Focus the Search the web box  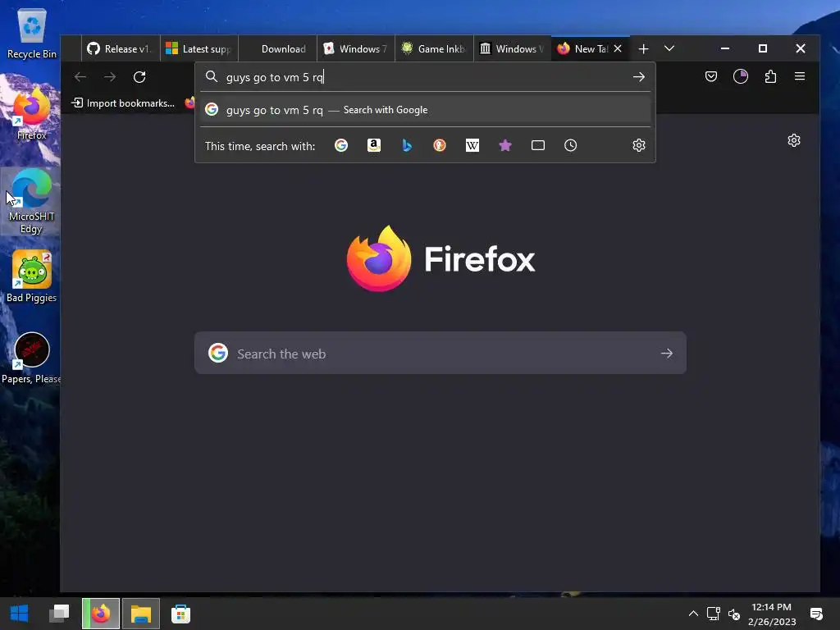tap(441, 353)
